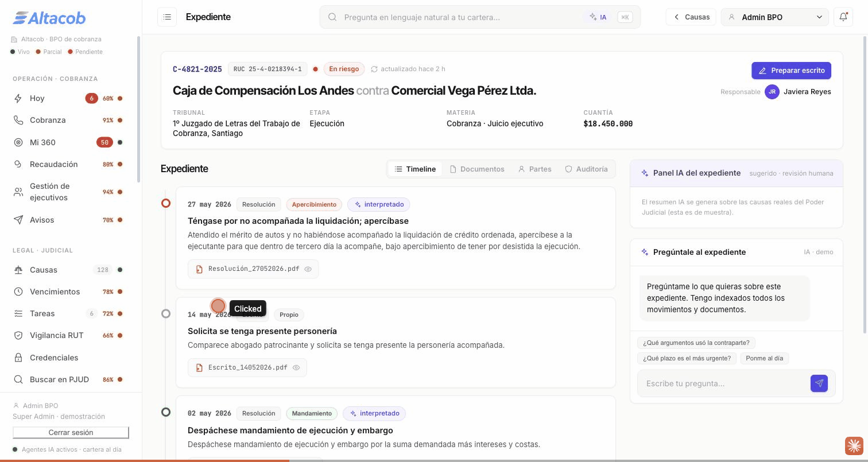Preview Resolución_27052026.pdf with eye icon

[308, 269]
